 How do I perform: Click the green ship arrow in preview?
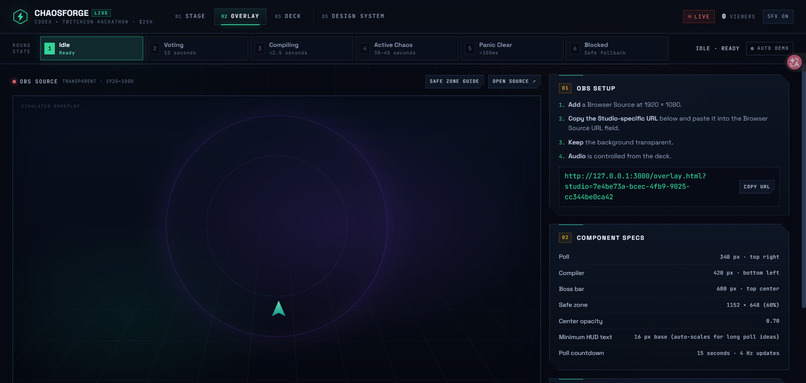coord(279,308)
